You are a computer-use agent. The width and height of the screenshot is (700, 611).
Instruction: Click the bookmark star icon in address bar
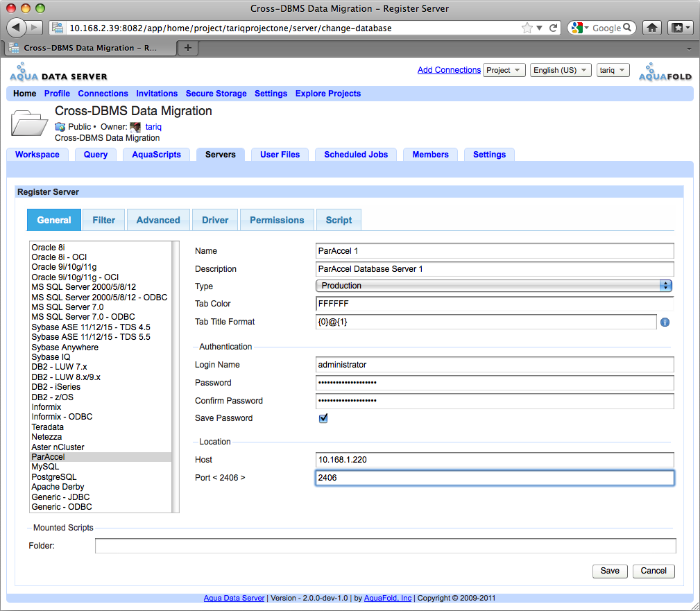(527, 28)
